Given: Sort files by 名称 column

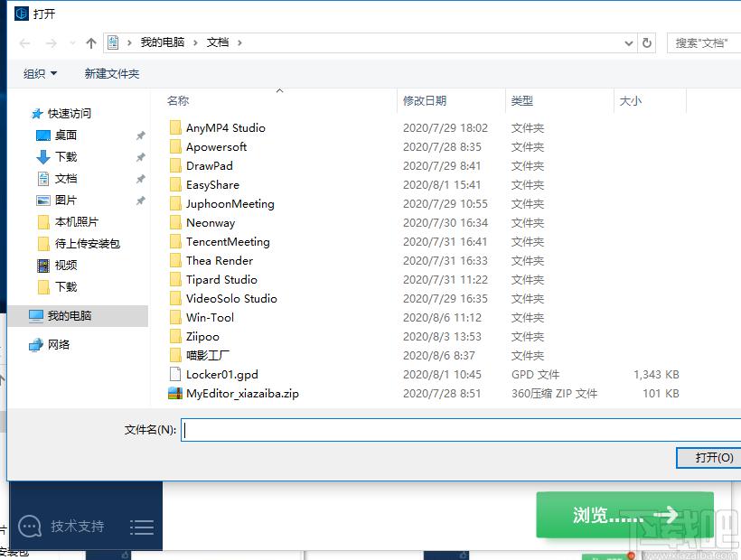Looking at the screenshot, I should (178, 100).
